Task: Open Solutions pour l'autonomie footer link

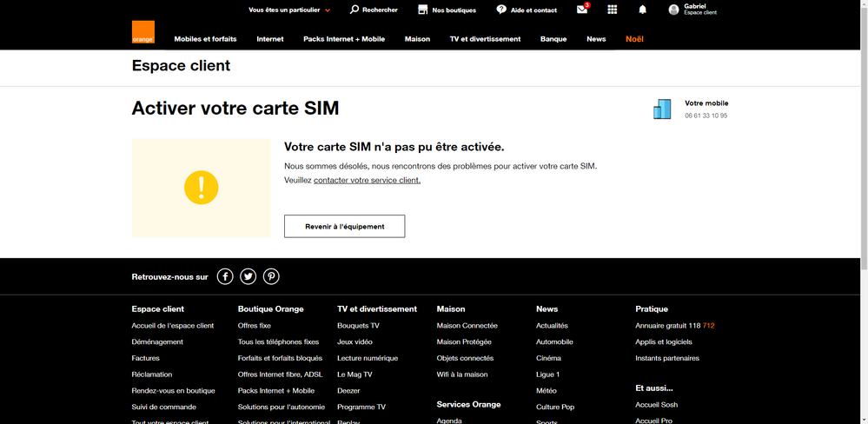Action: 282,407
